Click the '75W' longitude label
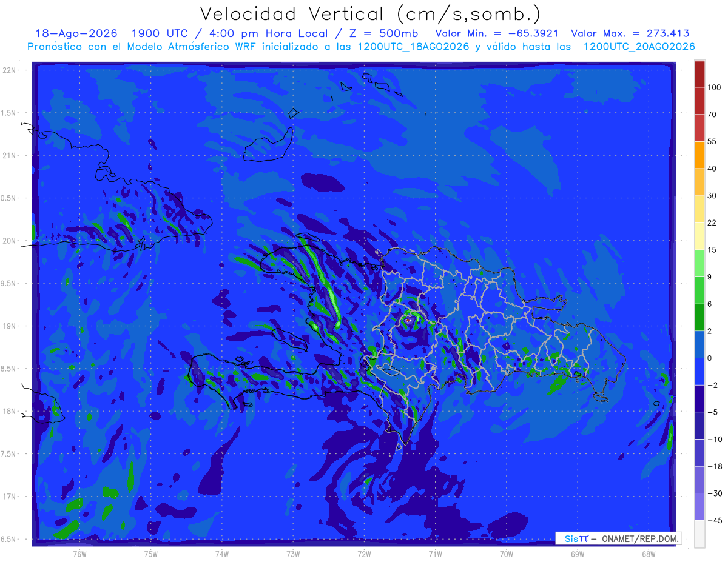This screenshot has height=562, width=728. 151,554
